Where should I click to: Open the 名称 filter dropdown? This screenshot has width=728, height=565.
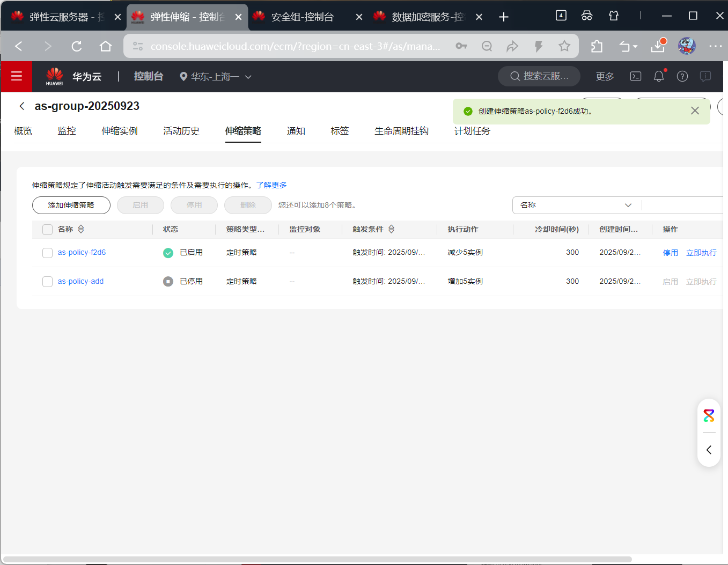[577, 205]
